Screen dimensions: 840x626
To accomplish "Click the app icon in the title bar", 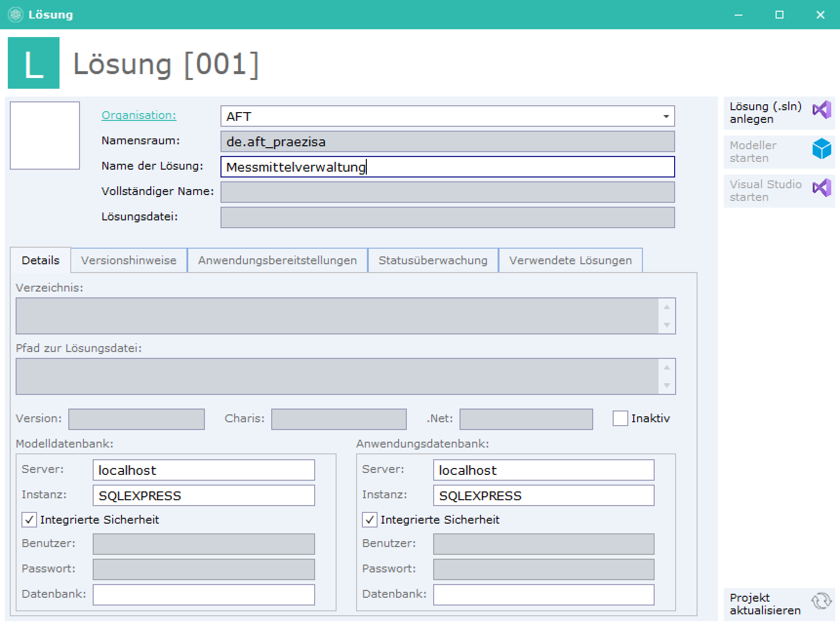I will 16,15.
